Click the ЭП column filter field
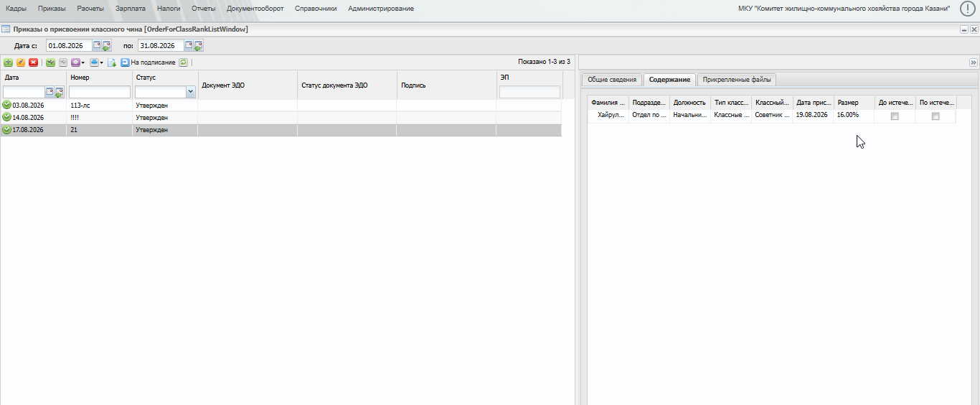This screenshot has width=980, height=405. click(x=529, y=92)
